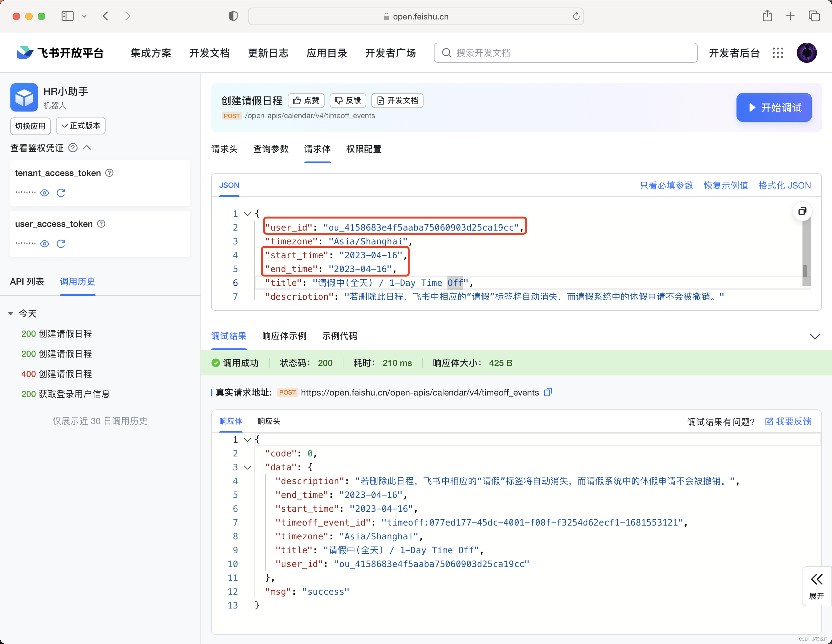
Task: Reveal the tenant_access_token value
Action: tap(45, 193)
